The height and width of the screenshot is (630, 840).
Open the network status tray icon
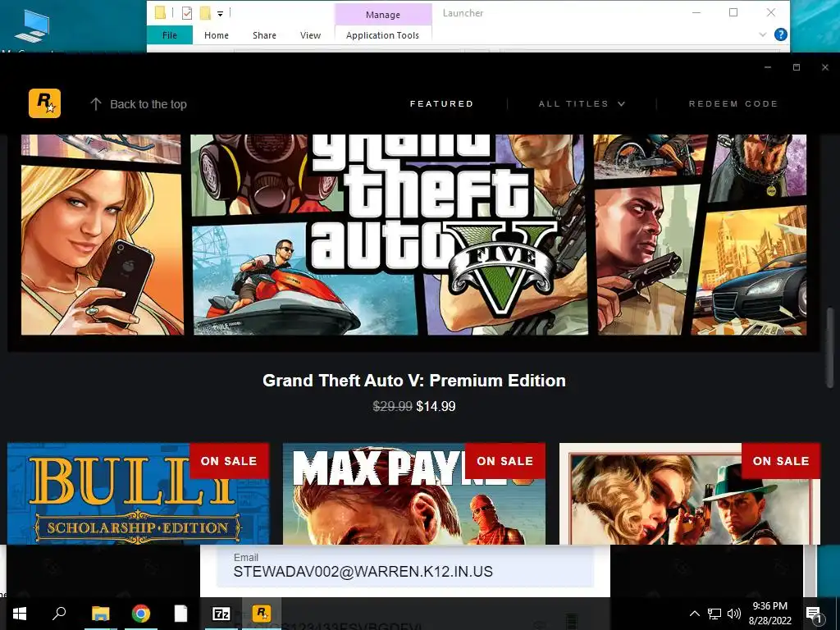pyautogui.click(x=714, y=614)
